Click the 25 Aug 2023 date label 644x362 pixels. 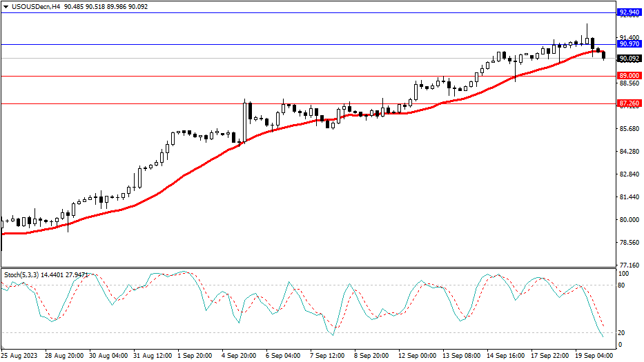pos(19,356)
